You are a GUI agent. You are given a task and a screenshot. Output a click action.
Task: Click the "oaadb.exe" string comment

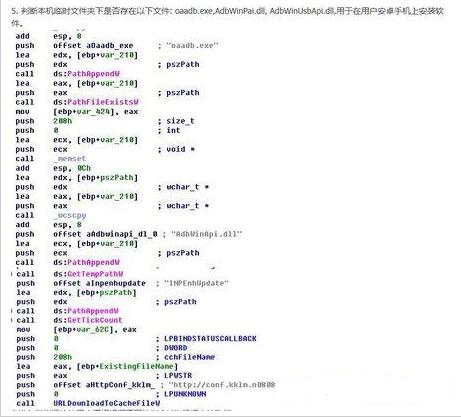192,45
